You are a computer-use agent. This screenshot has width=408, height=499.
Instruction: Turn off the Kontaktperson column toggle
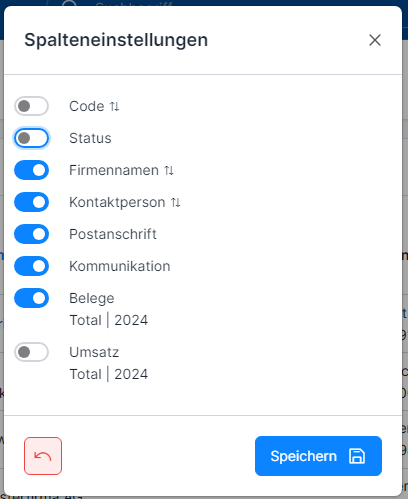pyautogui.click(x=31, y=202)
